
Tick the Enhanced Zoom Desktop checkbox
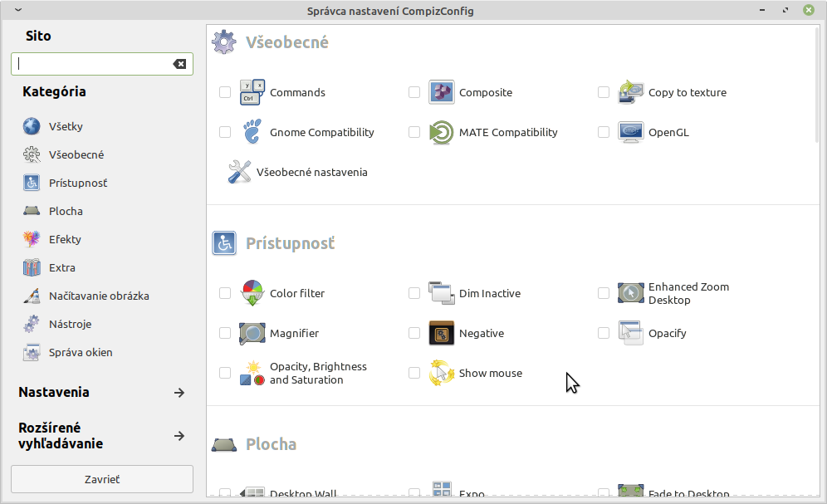tap(604, 293)
